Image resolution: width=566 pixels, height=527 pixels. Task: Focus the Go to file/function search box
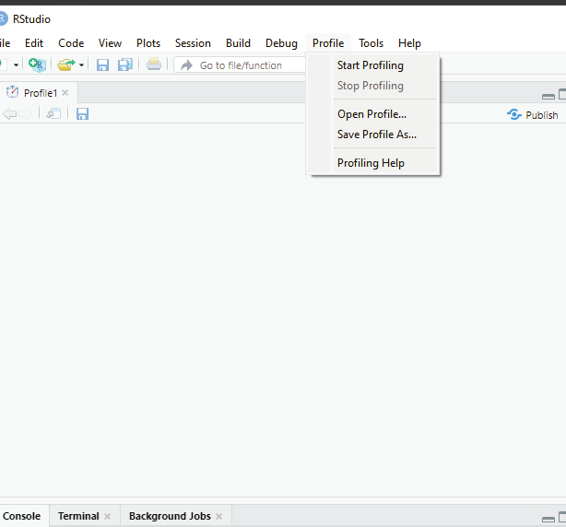(x=240, y=65)
